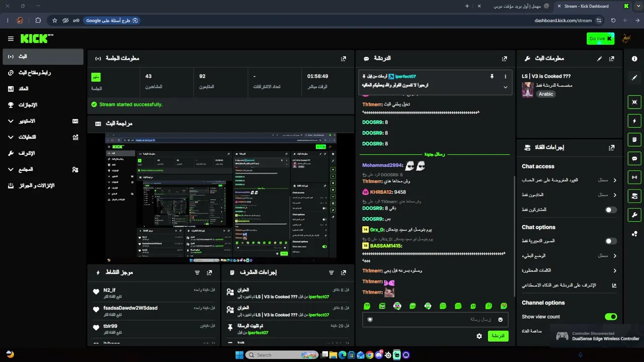This screenshot has height=362, width=644.
Task: Open filter options in the activity feed panel (موجز النشاط)
Action: (x=197, y=273)
